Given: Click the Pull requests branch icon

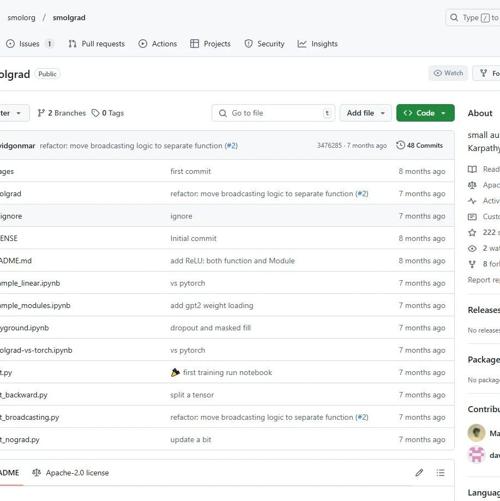Looking at the screenshot, I should (72, 44).
